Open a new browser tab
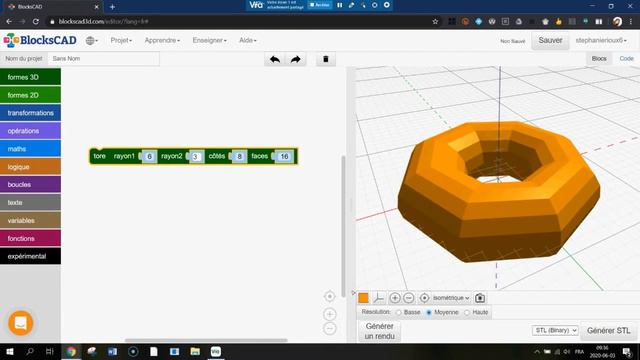The height and width of the screenshot is (360, 640). coord(112,7)
